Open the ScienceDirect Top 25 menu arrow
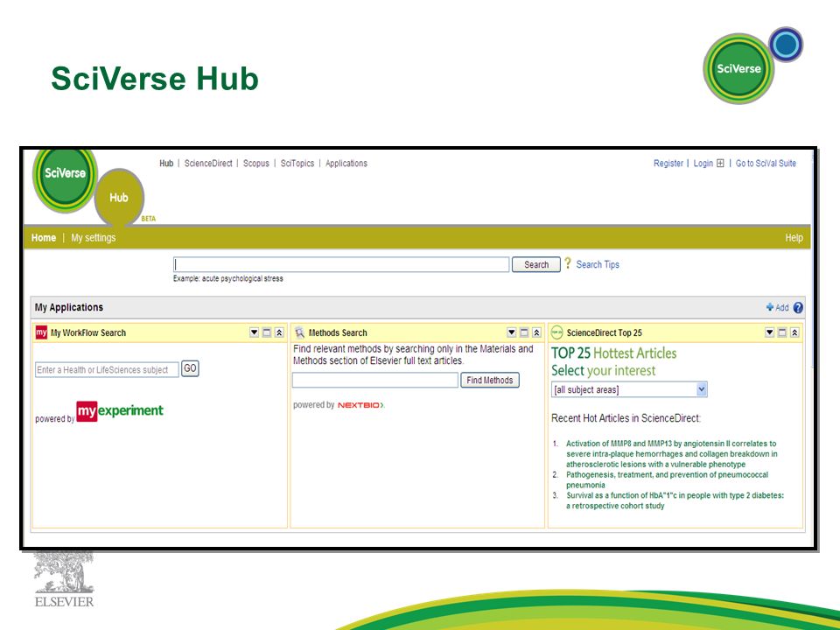Screen dimensions: 840x630 pos(770,332)
